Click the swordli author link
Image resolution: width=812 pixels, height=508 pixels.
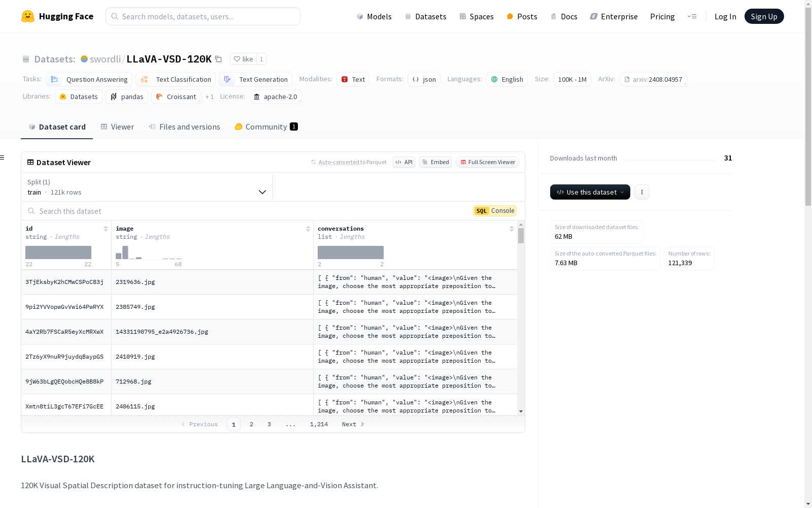pyautogui.click(x=105, y=59)
